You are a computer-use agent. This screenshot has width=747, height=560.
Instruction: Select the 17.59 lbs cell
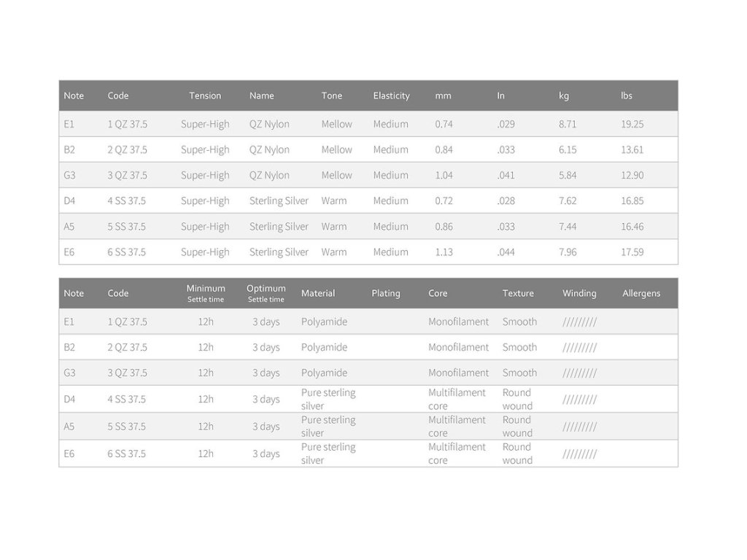pyautogui.click(x=632, y=252)
